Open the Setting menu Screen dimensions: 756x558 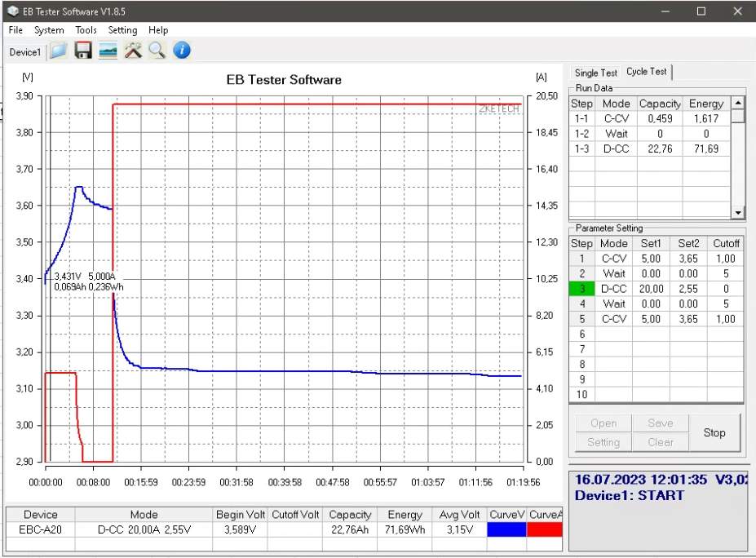pyautogui.click(x=122, y=30)
